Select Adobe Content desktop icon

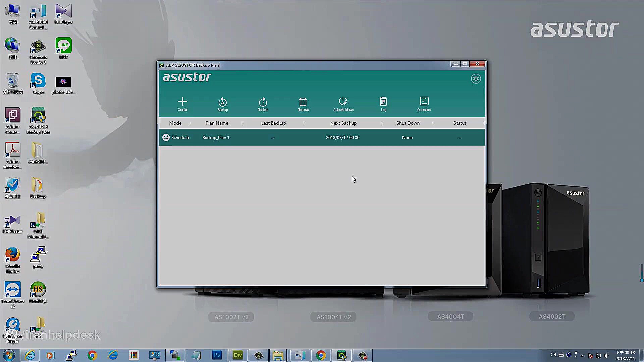point(12,121)
